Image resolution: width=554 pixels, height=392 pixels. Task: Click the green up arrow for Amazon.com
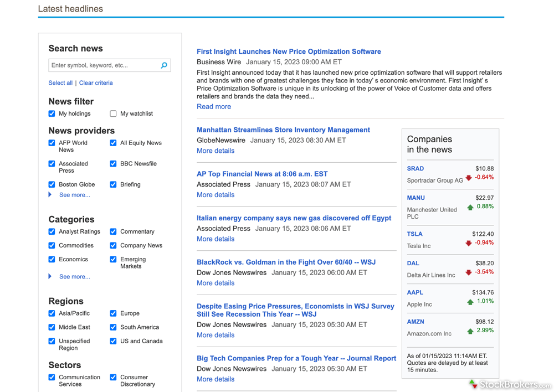tap(470, 331)
